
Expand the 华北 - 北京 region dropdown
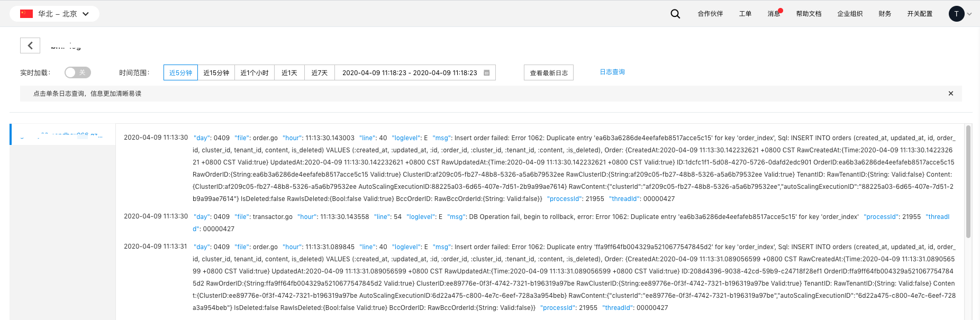[x=85, y=14]
